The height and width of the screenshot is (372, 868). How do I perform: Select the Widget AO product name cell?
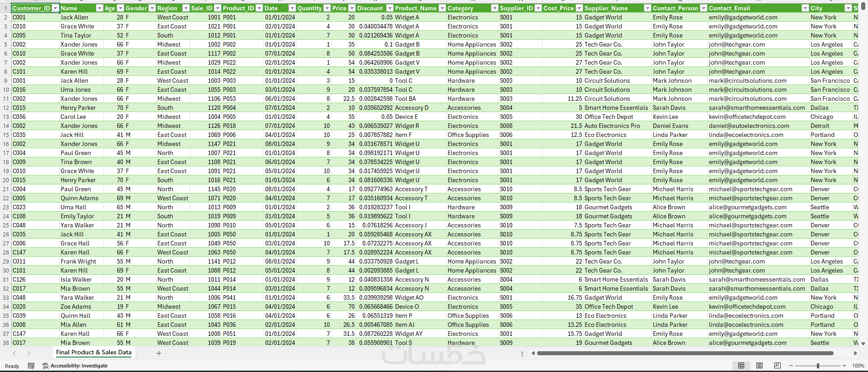tap(420, 297)
